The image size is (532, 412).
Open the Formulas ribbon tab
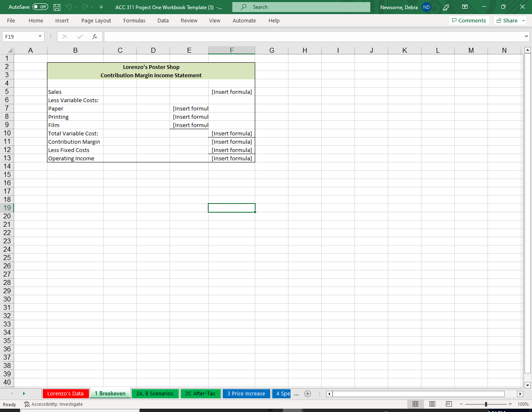(x=134, y=20)
